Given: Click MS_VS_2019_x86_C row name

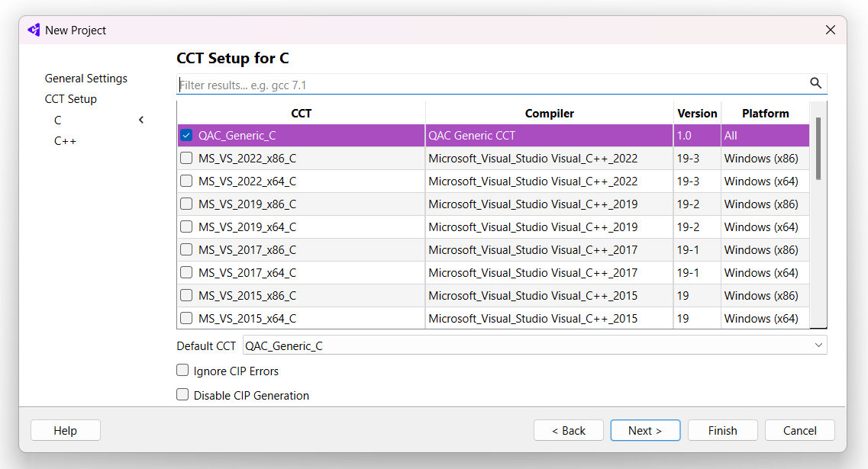Looking at the screenshot, I should click(x=247, y=204).
